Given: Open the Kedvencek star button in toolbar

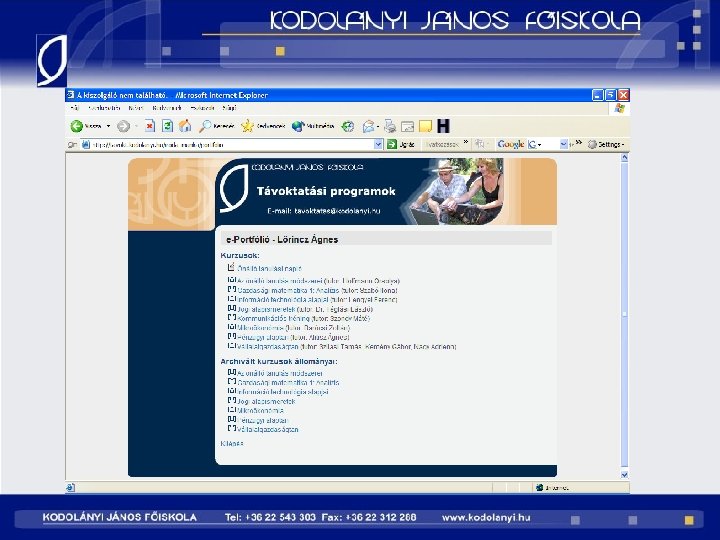Looking at the screenshot, I should [x=263, y=126].
